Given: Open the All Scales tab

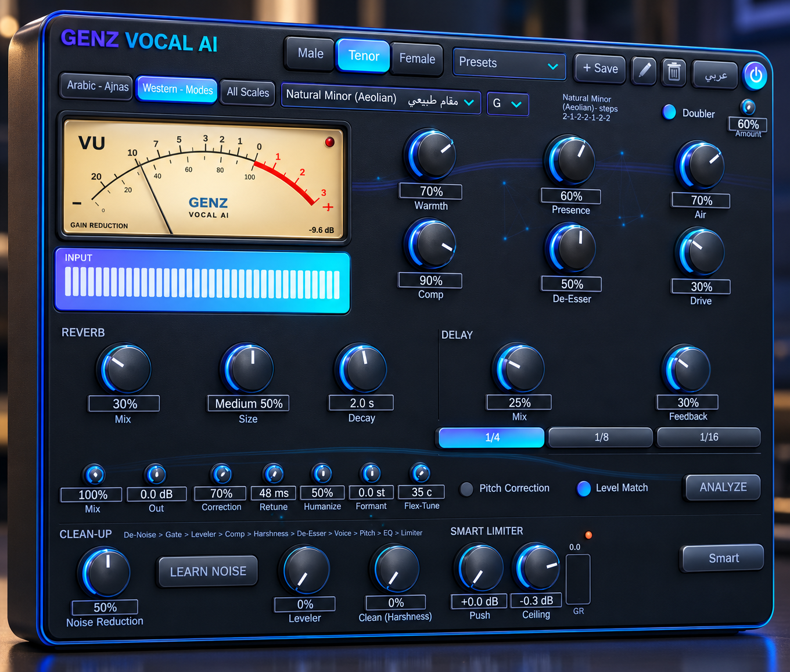Looking at the screenshot, I should 247,92.
